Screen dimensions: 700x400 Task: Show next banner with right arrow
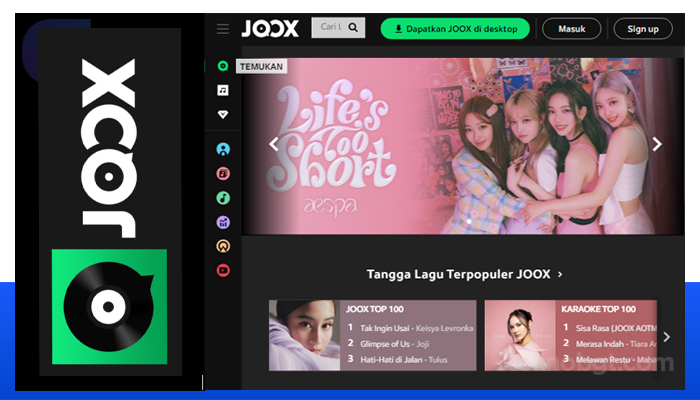tap(657, 144)
